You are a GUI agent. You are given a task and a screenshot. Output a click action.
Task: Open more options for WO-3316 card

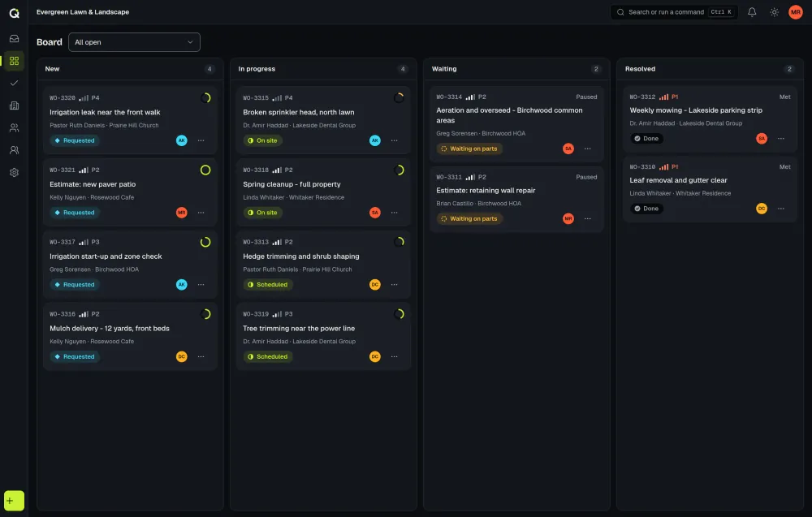[x=201, y=356]
